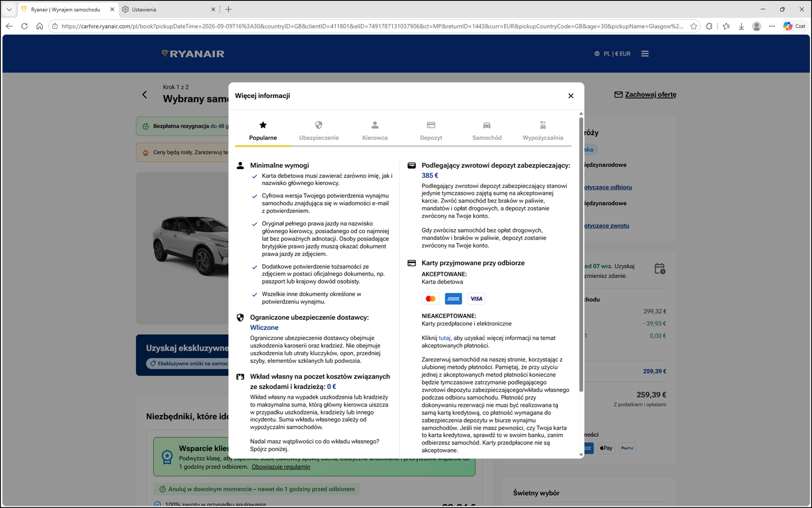812x508 pixels.
Task: Open the browser profile icon
Action: 757,26
